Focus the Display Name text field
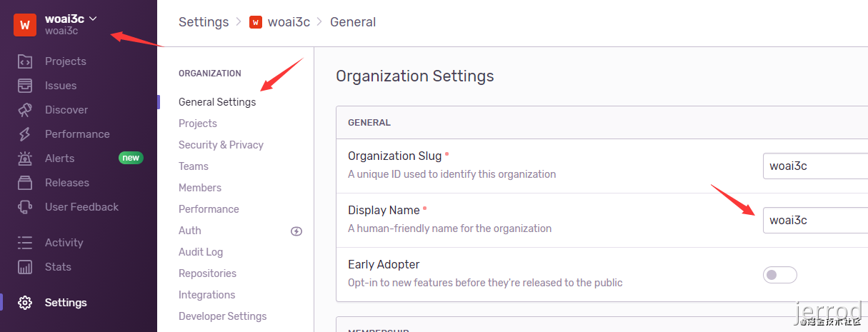The height and width of the screenshot is (332, 868). click(x=815, y=220)
